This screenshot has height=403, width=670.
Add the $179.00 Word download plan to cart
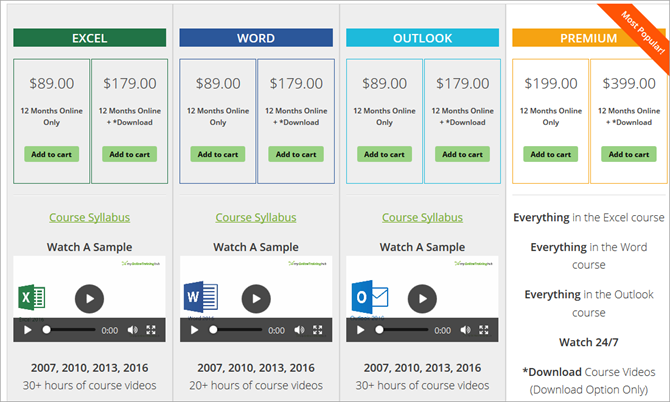[295, 154]
